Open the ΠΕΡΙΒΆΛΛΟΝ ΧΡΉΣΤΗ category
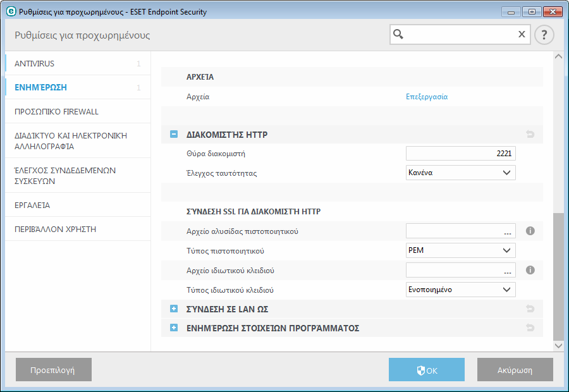The height and width of the screenshot is (392, 569). pos(78,229)
